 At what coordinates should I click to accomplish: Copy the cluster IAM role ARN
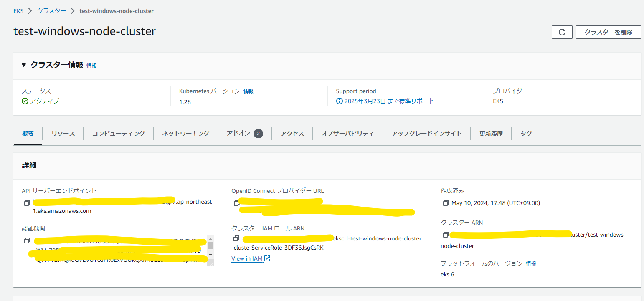point(236,238)
